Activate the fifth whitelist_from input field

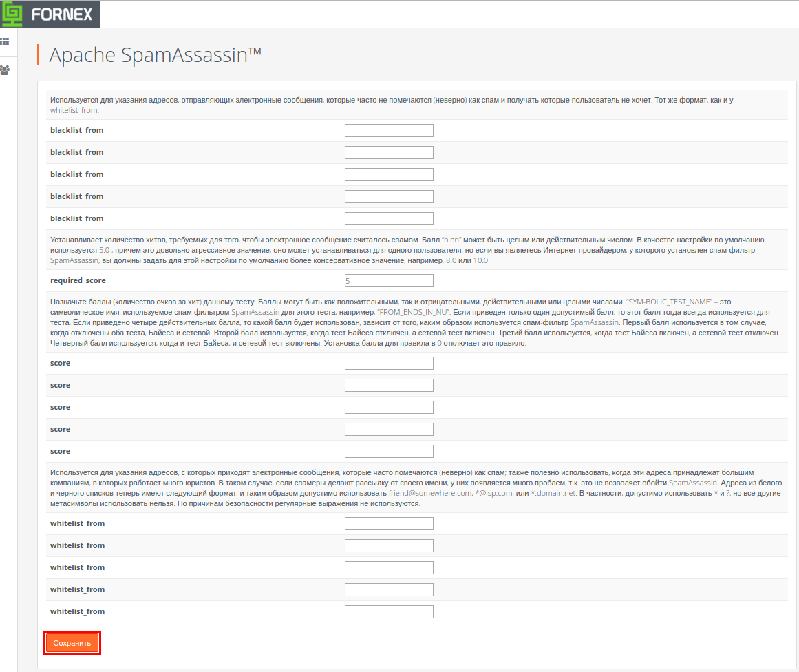tap(389, 612)
